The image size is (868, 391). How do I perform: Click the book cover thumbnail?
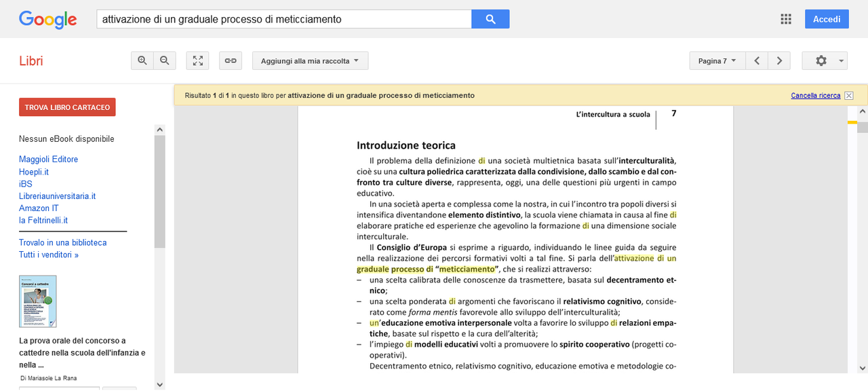point(38,301)
